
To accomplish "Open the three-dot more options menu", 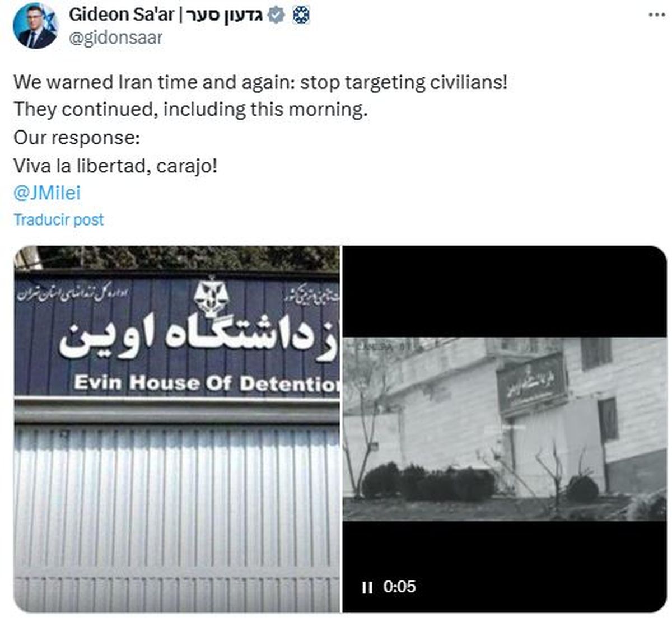I will click(x=656, y=15).
